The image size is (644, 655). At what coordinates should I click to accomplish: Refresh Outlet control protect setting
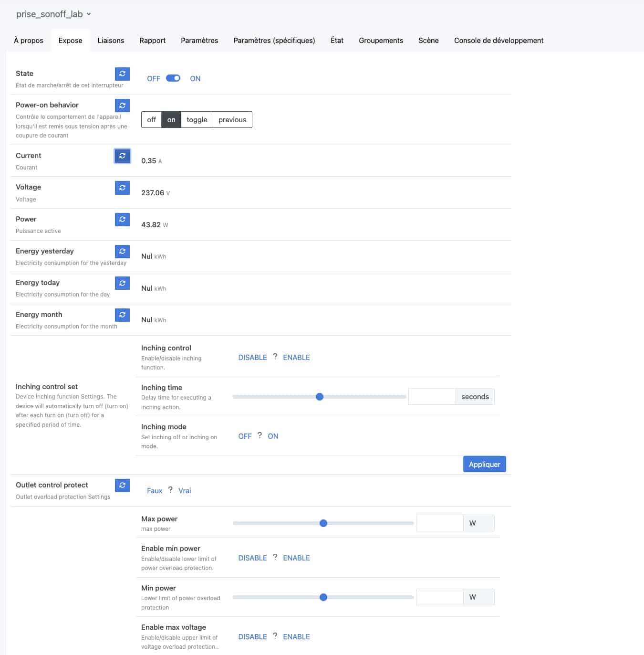(x=122, y=485)
